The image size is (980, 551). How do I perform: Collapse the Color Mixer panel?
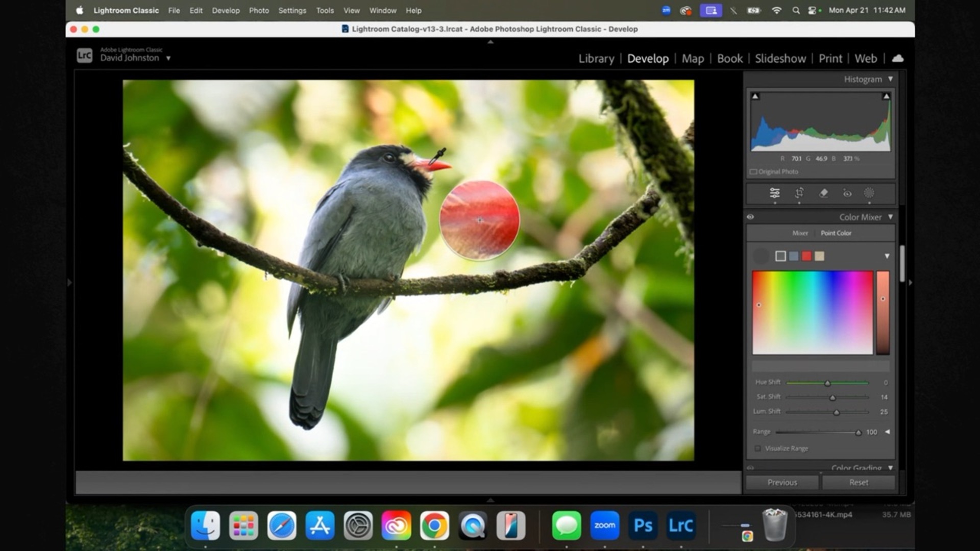coord(891,217)
